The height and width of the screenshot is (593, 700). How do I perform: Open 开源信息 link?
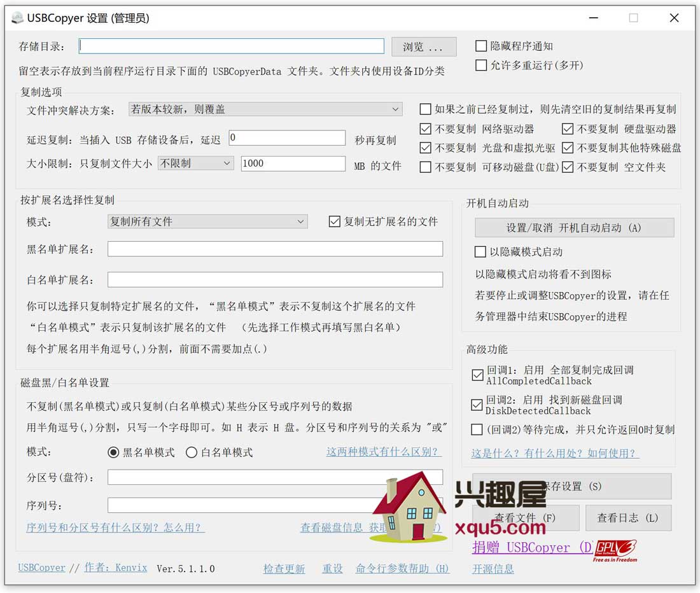coord(493,568)
